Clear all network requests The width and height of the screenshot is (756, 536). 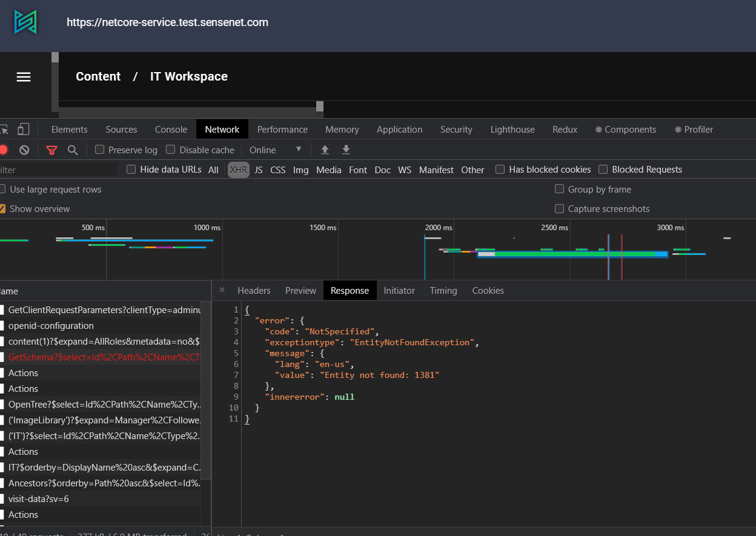pyautogui.click(x=24, y=150)
